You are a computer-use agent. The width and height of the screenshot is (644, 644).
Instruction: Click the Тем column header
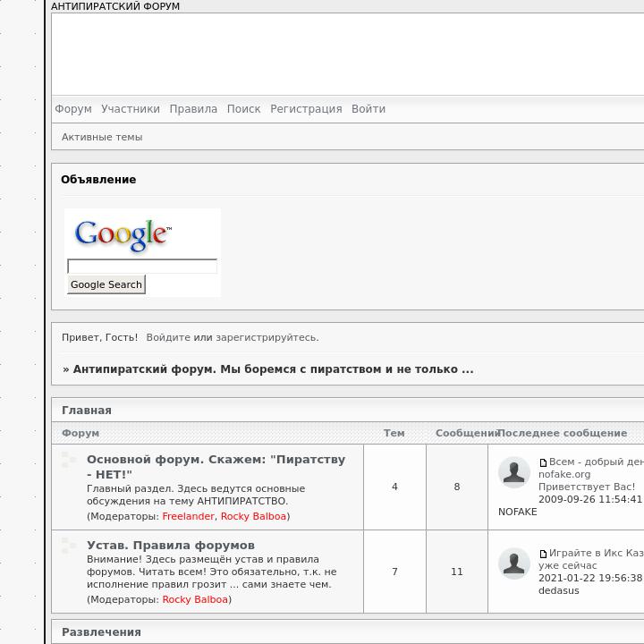[x=394, y=433]
